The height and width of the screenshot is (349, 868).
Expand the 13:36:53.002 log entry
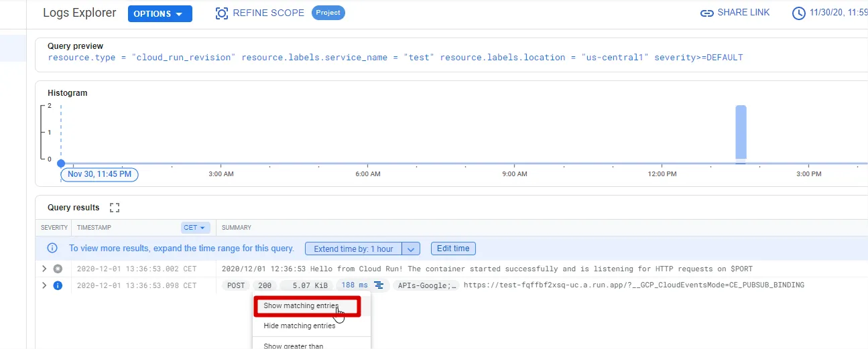[x=44, y=269]
